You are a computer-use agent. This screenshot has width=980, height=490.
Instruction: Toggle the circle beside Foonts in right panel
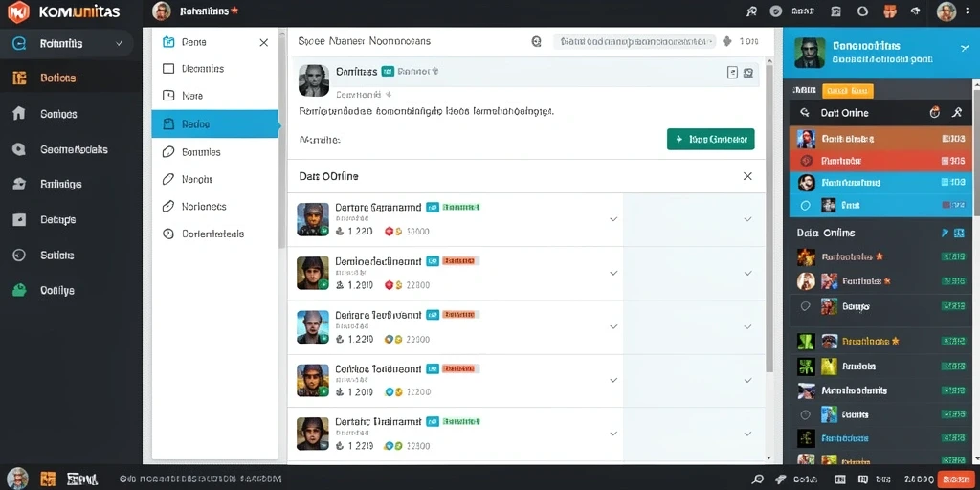pyautogui.click(x=805, y=414)
